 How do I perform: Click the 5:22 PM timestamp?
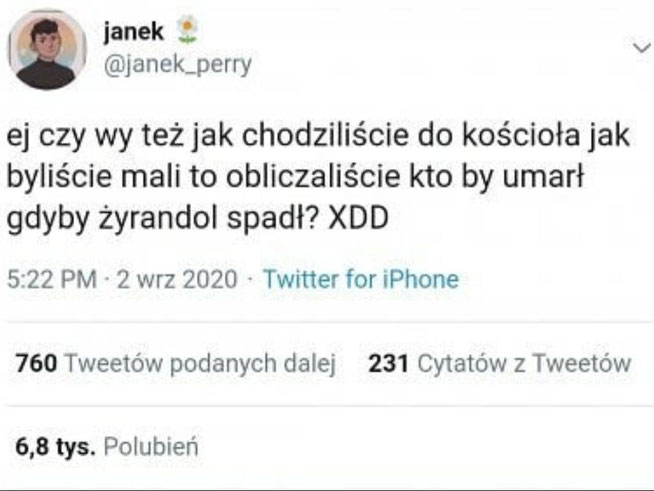click(52, 279)
